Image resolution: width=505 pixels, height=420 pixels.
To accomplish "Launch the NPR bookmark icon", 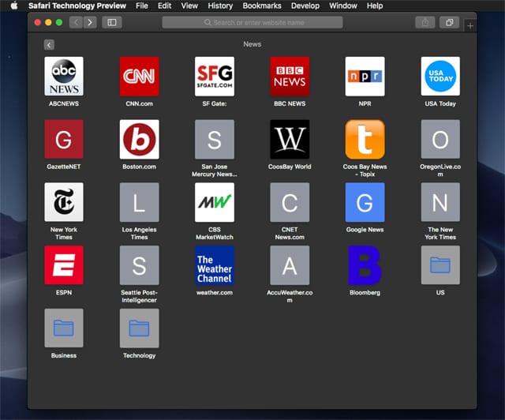I will pyautogui.click(x=365, y=77).
